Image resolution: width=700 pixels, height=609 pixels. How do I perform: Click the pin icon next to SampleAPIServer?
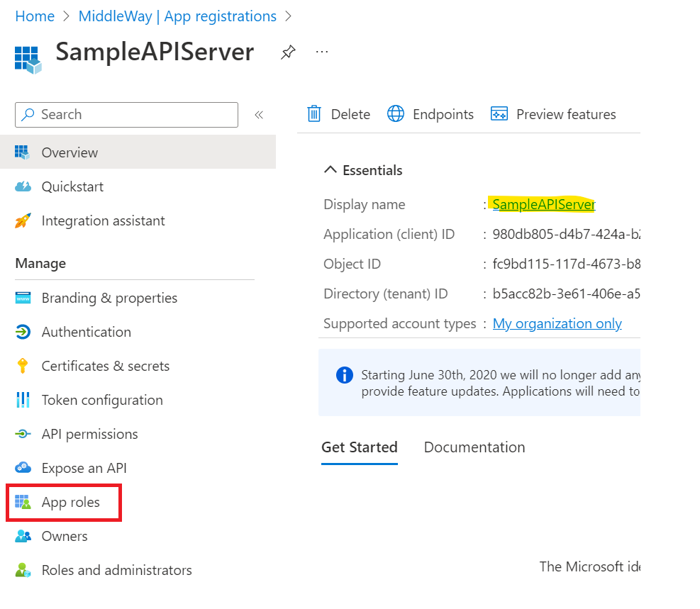click(288, 52)
